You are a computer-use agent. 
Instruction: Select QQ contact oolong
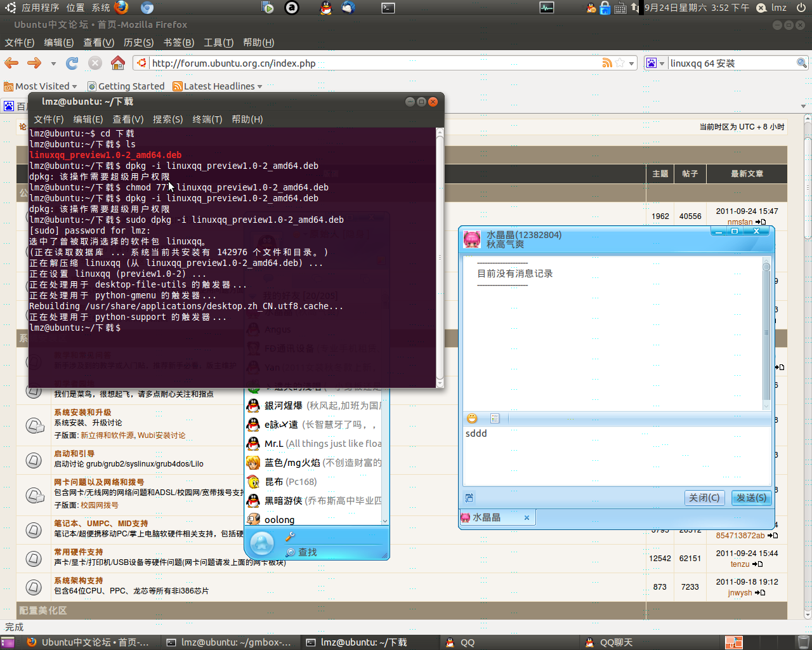coord(315,519)
